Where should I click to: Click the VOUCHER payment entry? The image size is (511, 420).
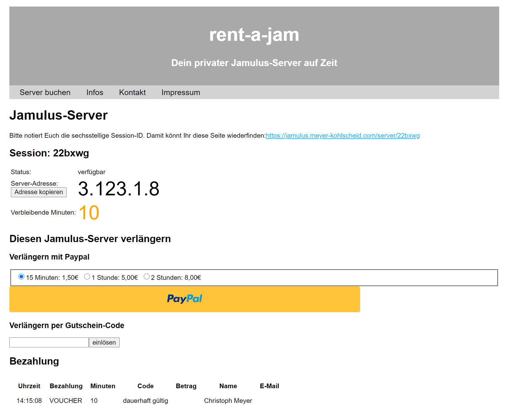tap(66, 401)
